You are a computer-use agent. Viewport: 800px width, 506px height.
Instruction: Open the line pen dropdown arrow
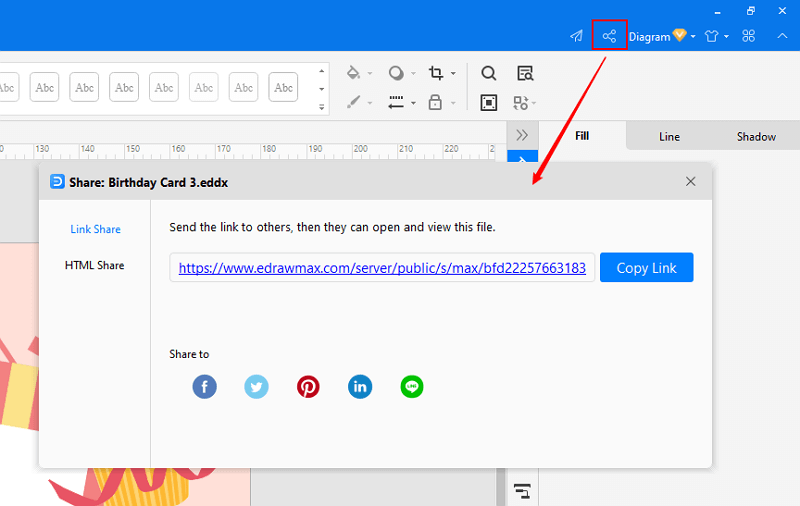click(x=370, y=103)
